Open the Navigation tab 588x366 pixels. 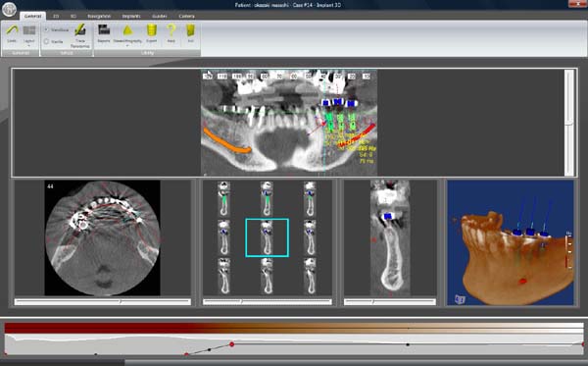[x=99, y=16]
